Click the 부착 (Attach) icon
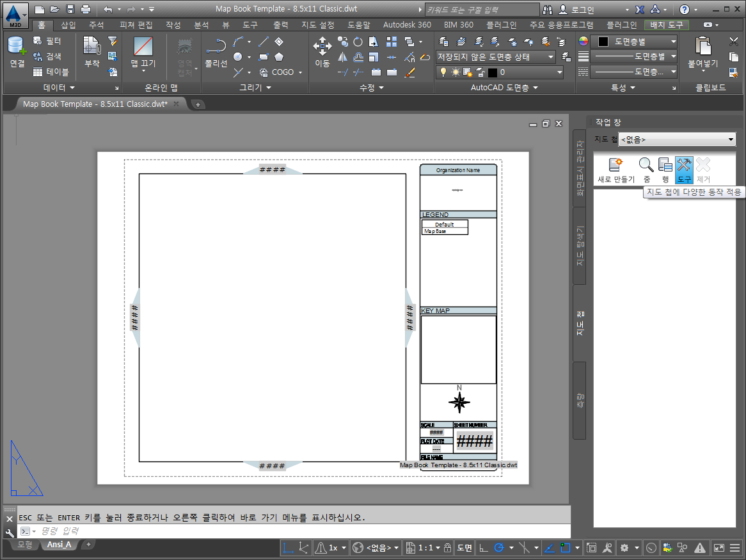This screenshot has width=746, height=560. 92,52
